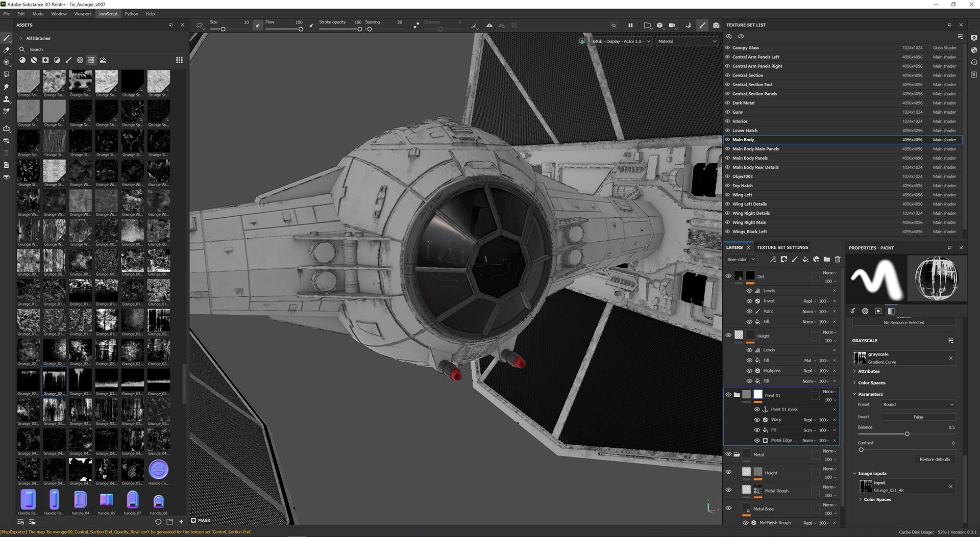Select the Clone stamp tool in left toolbar
The width and height of the screenshot is (980, 537).
coord(7,99)
